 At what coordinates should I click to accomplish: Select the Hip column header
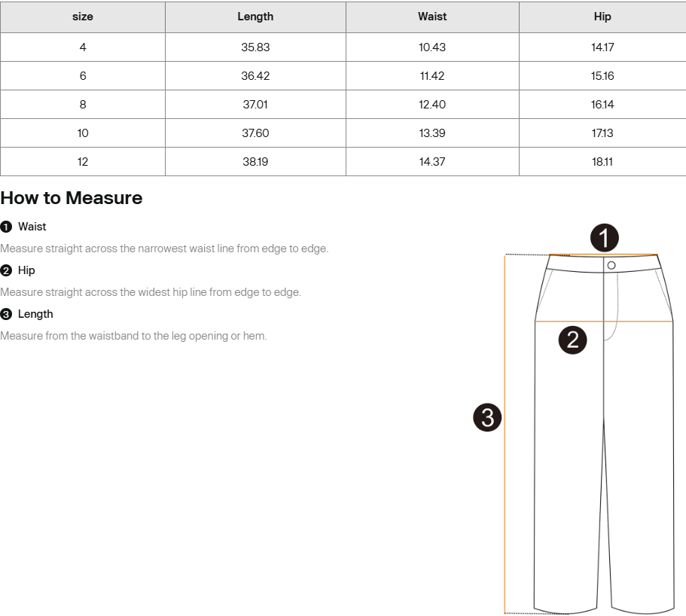pyautogui.click(x=602, y=17)
